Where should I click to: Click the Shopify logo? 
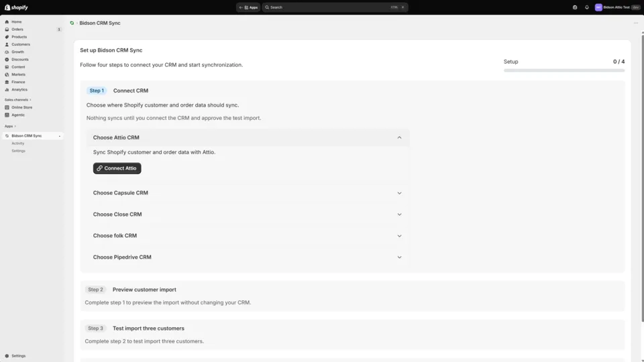tap(16, 7)
